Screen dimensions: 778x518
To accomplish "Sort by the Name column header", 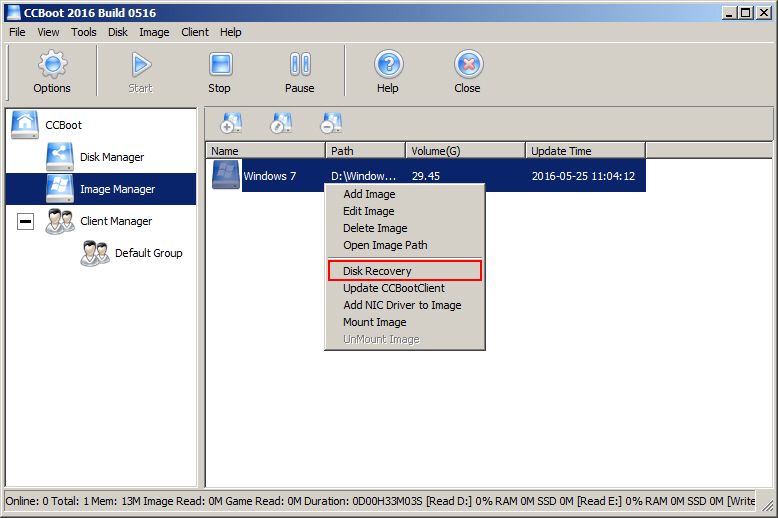I will (265, 151).
